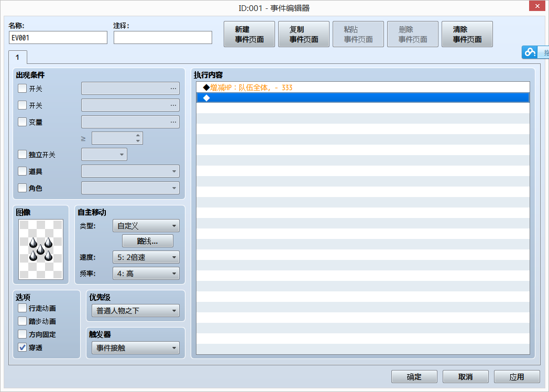This screenshot has height=392, width=549.
Task: Turn on the 行走动画 option
Action: coord(22,308)
